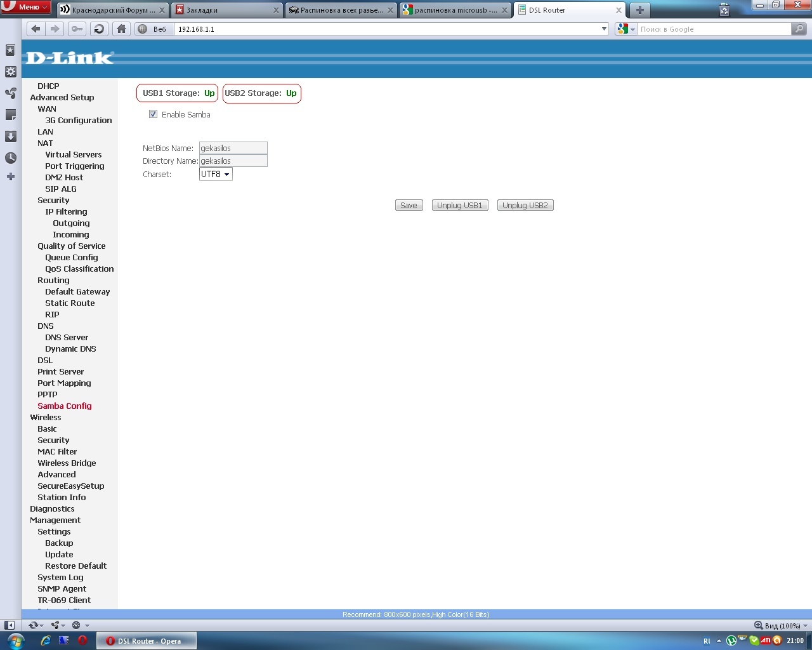Open the Charset UTF8 dropdown
This screenshot has height=650, width=812.
pyautogui.click(x=216, y=174)
